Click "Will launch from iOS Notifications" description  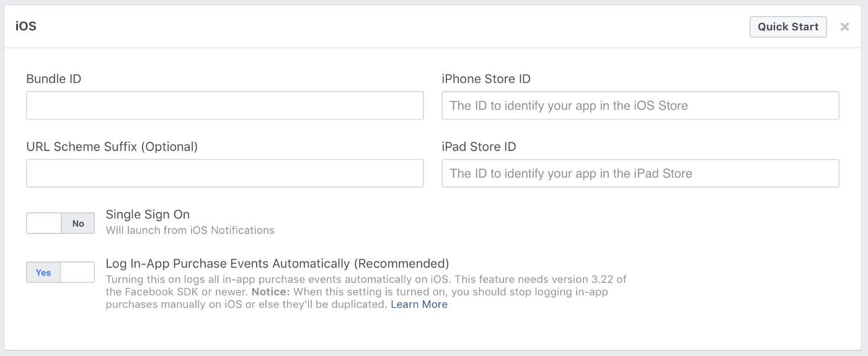click(x=190, y=230)
